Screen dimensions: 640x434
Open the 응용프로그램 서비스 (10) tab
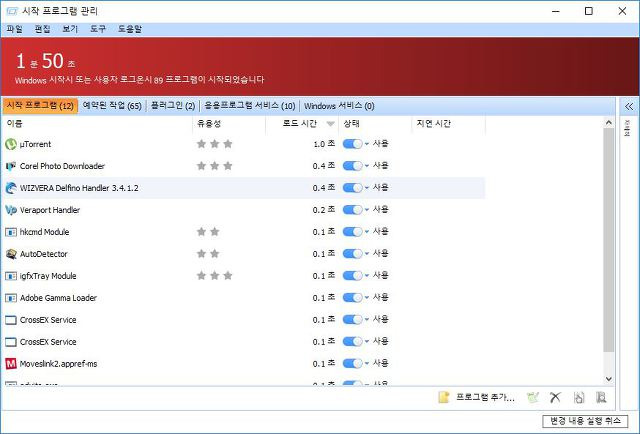(x=250, y=106)
